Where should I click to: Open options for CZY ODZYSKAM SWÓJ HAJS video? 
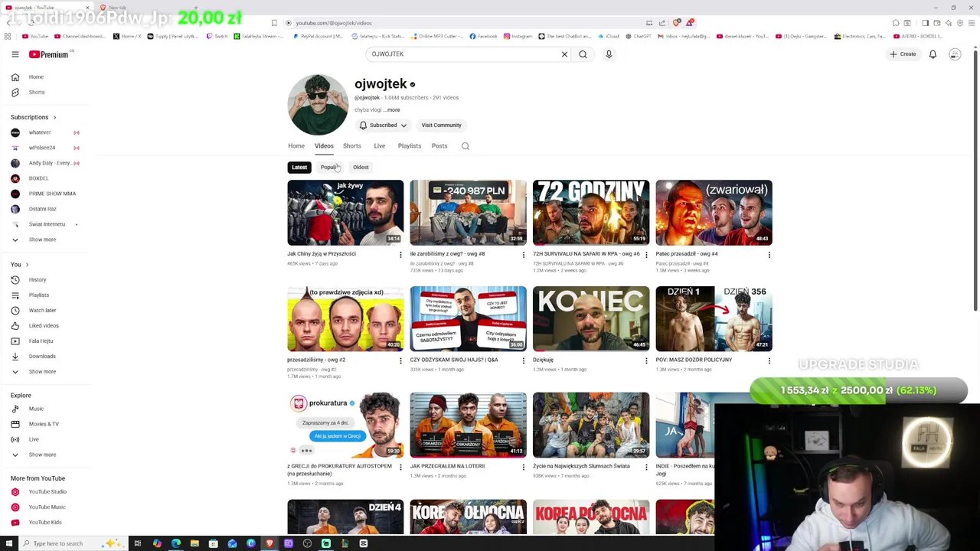coord(523,360)
